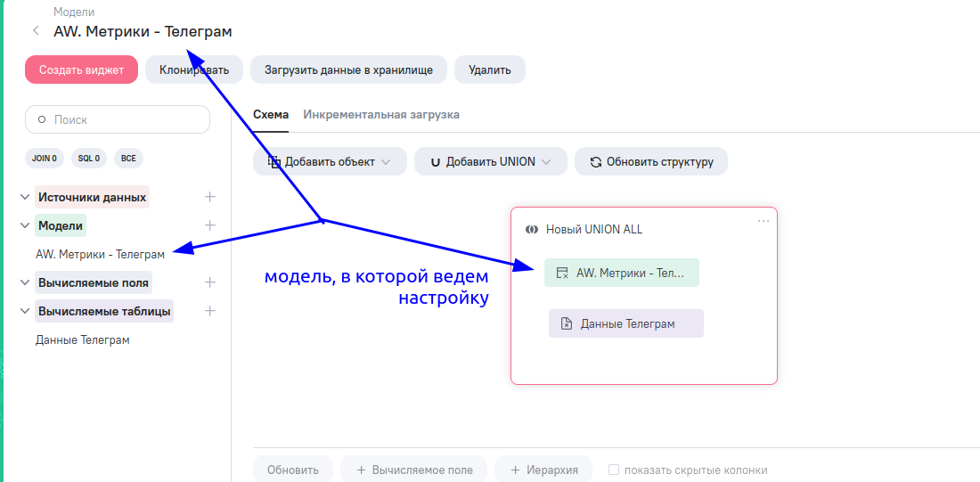This screenshot has height=482, width=980.
Task: Click the Удалить button
Action: 489,70
